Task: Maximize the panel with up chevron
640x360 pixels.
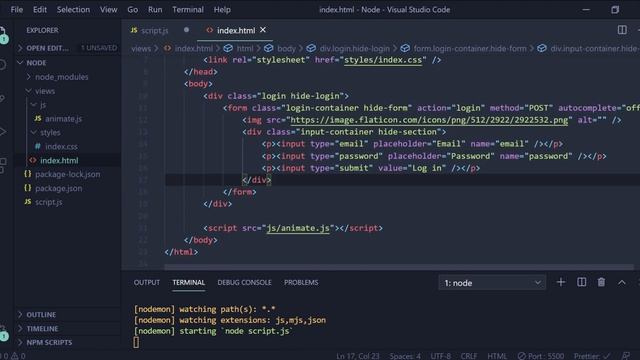Action: [x=622, y=282]
